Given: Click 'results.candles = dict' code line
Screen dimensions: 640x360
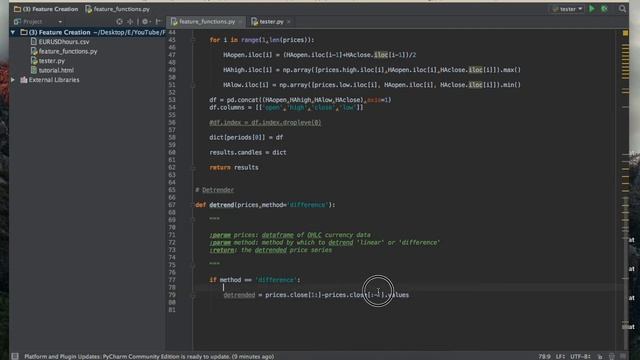Looking at the screenshot, I should pos(248,152).
